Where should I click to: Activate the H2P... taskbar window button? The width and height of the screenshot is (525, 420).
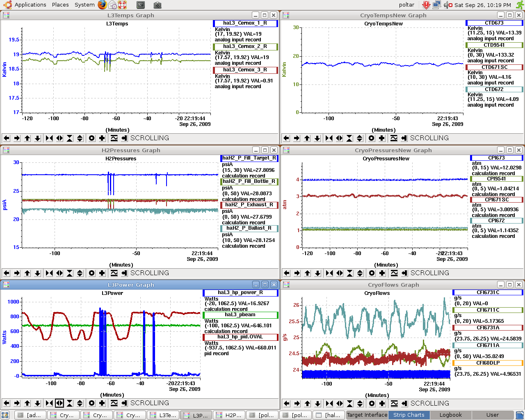tap(229, 415)
